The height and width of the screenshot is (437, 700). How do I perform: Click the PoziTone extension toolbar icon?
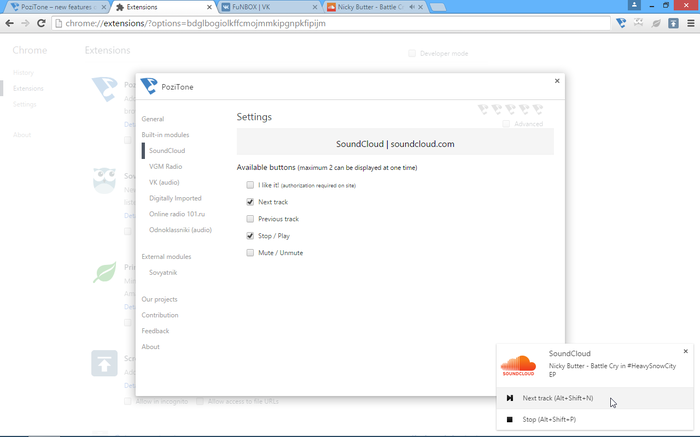pyautogui.click(x=621, y=23)
